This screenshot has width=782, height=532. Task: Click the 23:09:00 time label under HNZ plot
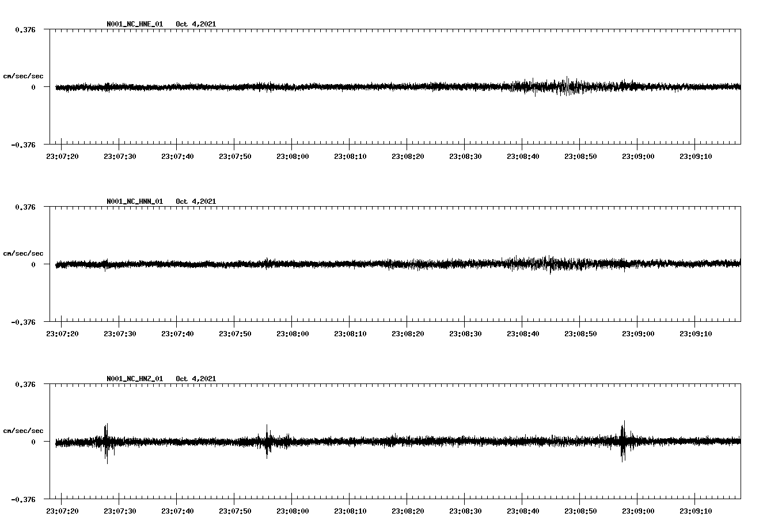[638, 511]
